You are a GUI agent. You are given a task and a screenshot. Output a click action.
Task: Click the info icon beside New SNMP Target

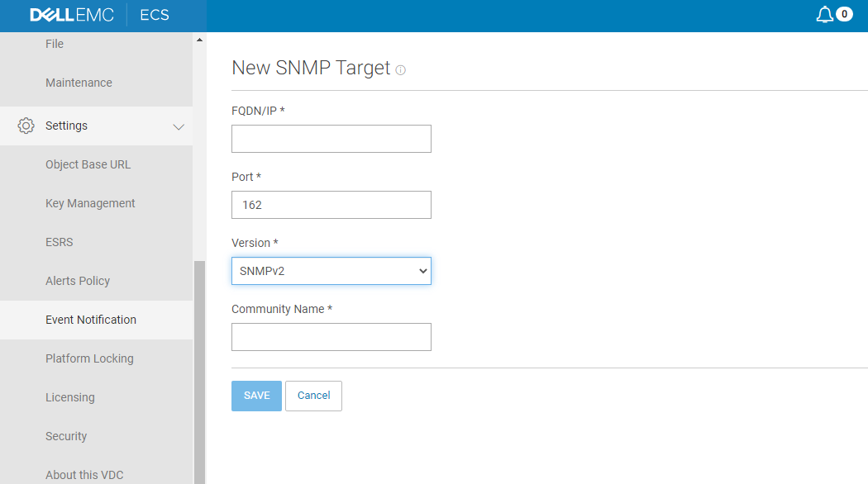[400, 70]
